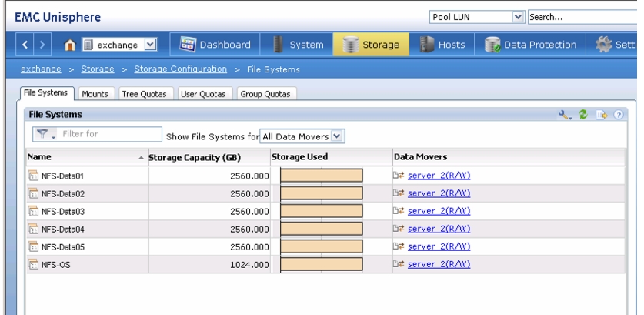Follow the Storage breadcrumb link
The image size is (644, 315).
point(98,69)
